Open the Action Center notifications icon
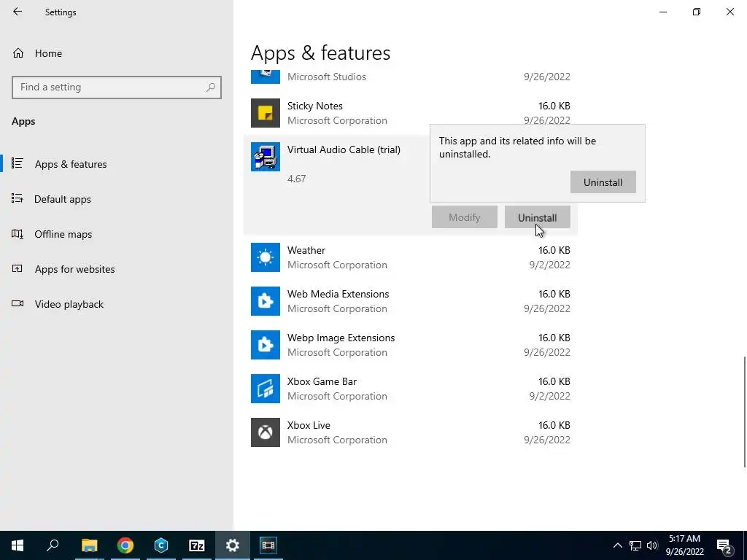This screenshot has height=560, width=747. (724, 545)
